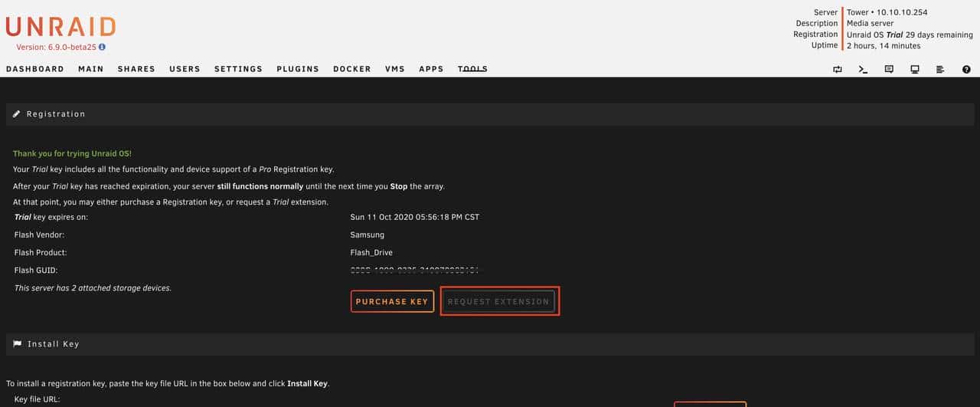
Task: Open the Docker tab
Action: pos(352,69)
